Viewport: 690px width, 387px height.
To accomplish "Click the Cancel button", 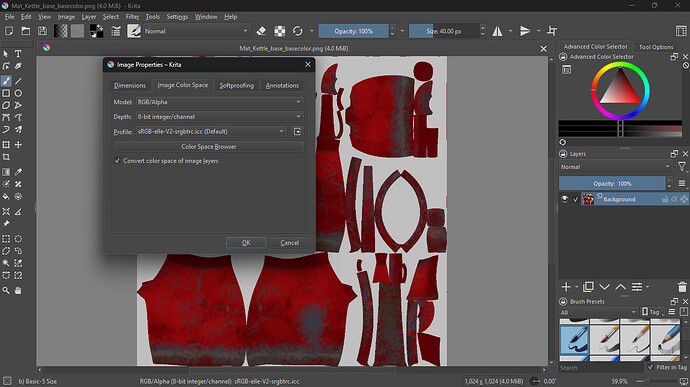I will pyautogui.click(x=290, y=243).
